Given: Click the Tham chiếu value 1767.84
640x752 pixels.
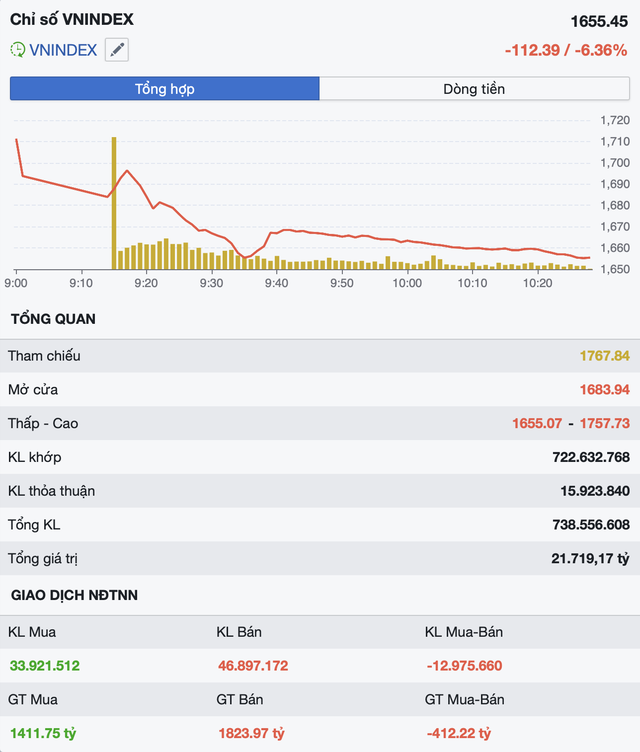Looking at the screenshot, I should click(x=604, y=356).
